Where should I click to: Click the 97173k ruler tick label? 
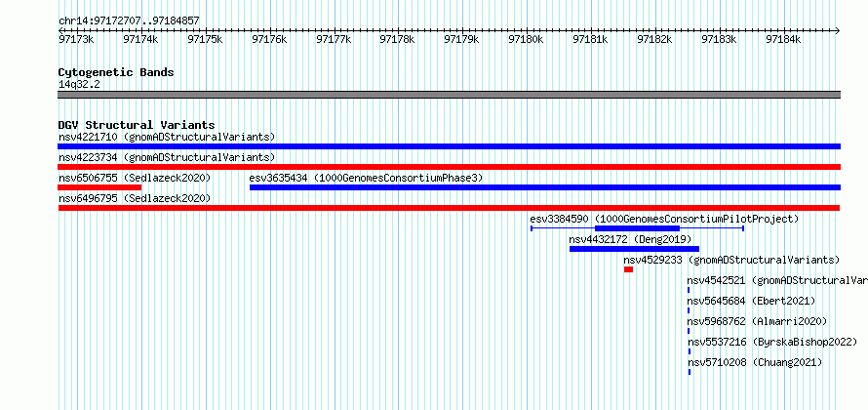76,39
